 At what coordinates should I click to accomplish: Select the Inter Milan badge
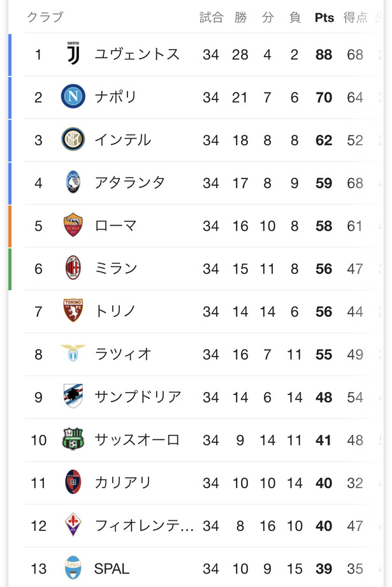click(x=73, y=140)
